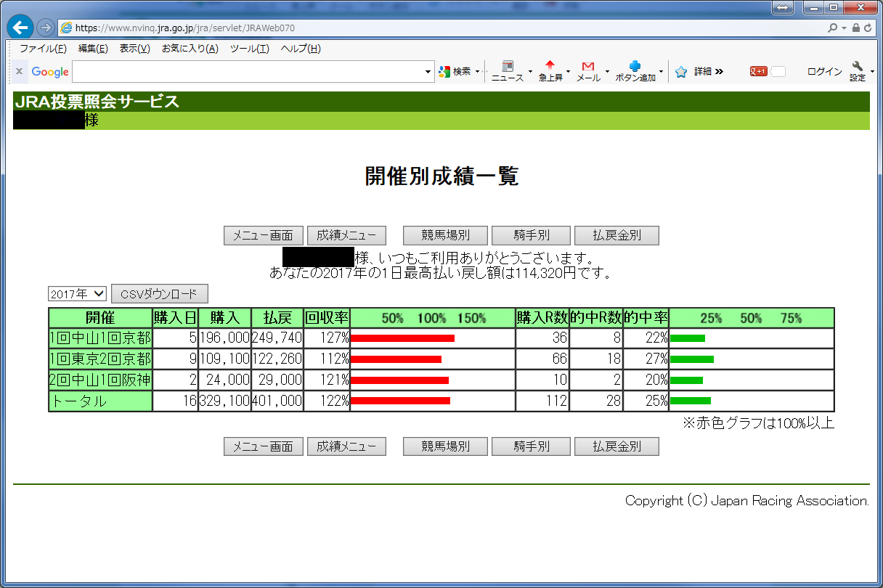Refresh the page with the reload icon
This screenshot has height=588, width=883.
pos(867,28)
